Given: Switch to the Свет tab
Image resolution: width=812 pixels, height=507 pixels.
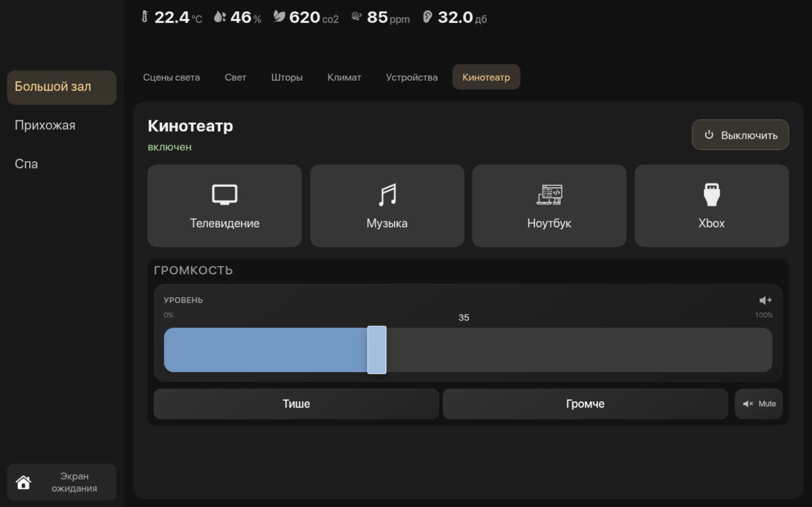Looking at the screenshot, I should [235, 77].
